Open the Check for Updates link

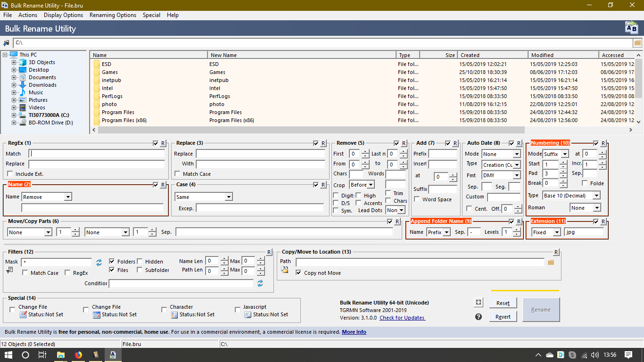(402, 318)
